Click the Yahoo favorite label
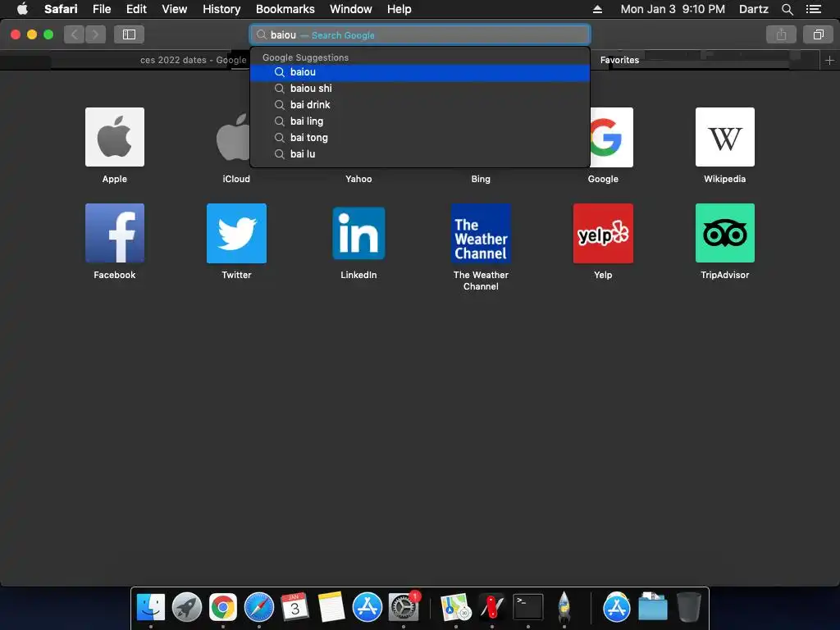The width and height of the screenshot is (840, 630). pos(358,179)
